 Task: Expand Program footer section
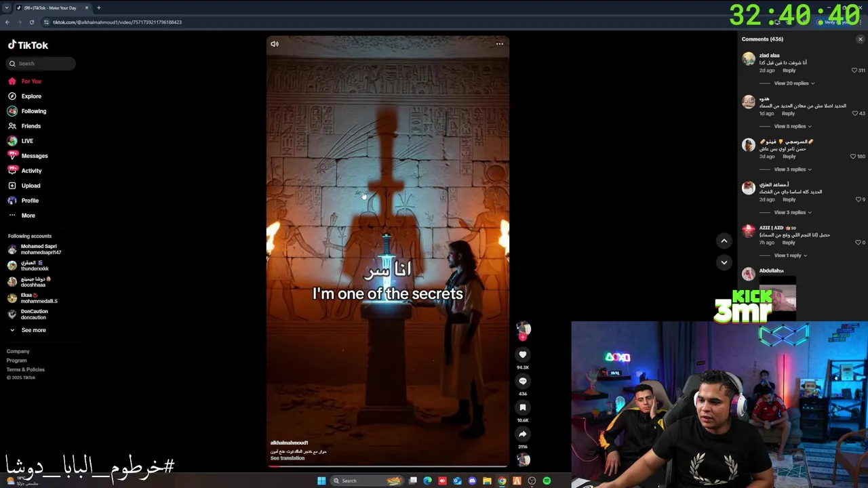[x=17, y=361]
